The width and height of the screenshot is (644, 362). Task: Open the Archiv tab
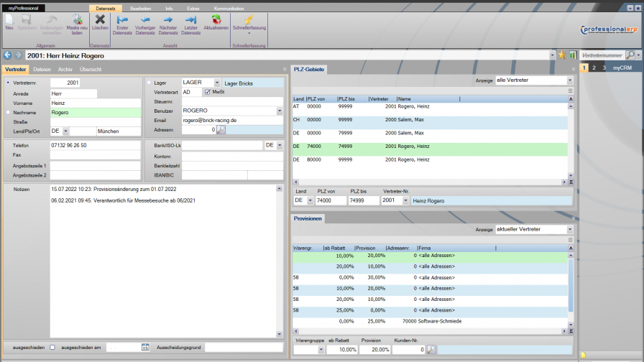click(x=65, y=70)
